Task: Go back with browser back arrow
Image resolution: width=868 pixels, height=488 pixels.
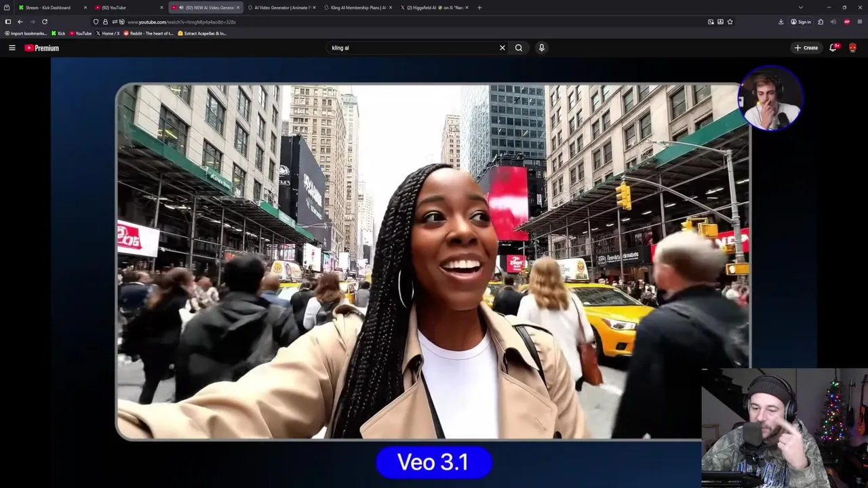Action: tap(20, 22)
